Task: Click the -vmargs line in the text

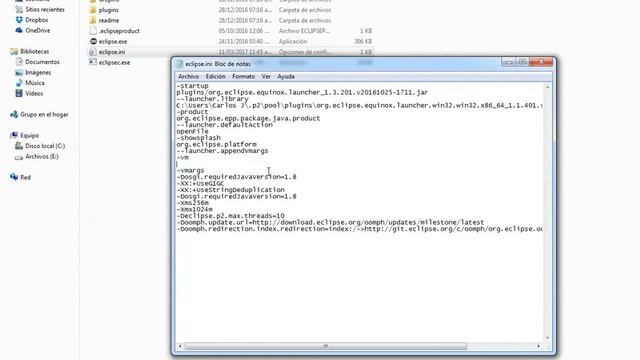Action: (x=190, y=171)
